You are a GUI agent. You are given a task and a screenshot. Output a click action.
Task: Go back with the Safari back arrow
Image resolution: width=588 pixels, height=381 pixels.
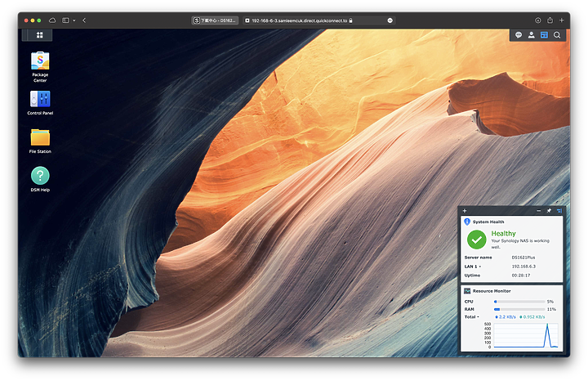pos(84,20)
